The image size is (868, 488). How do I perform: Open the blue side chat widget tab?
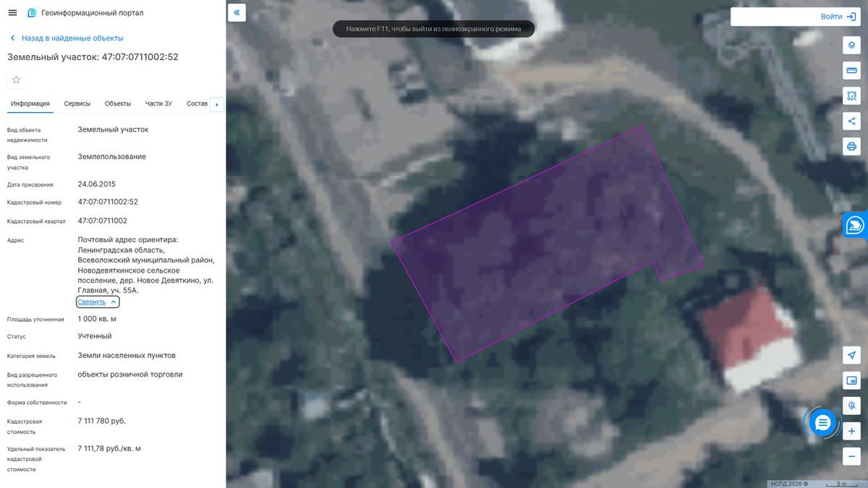click(856, 225)
